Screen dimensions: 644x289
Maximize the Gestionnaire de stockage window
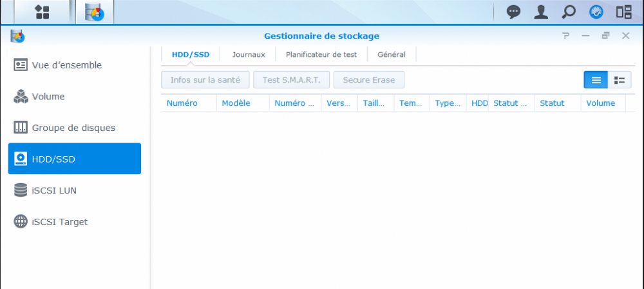click(x=605, y=36)
